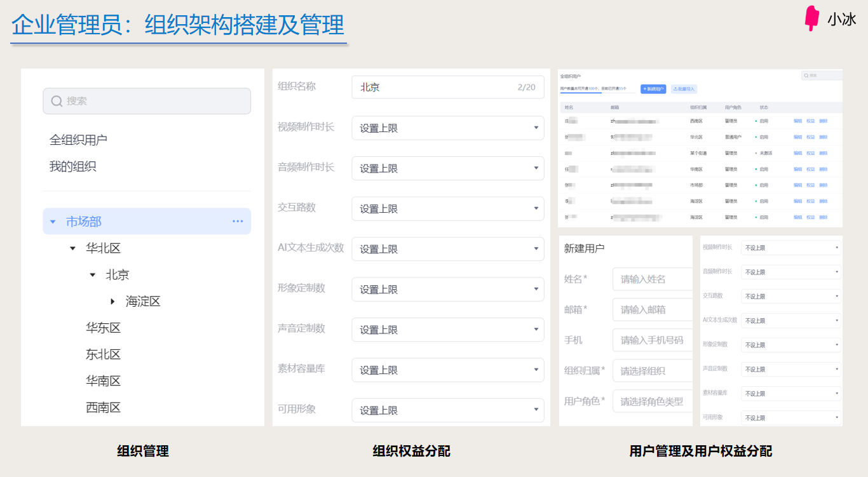Open the 请选择角色类型 selector
This screenshot has width=868, height=477.
tap(653, 401)
